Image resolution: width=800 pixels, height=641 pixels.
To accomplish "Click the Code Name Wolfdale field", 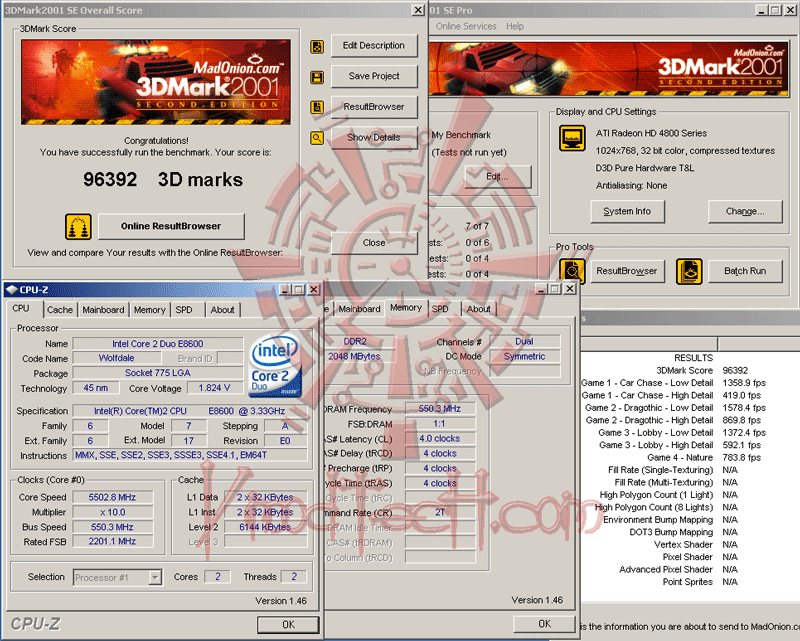I will 116,358.
